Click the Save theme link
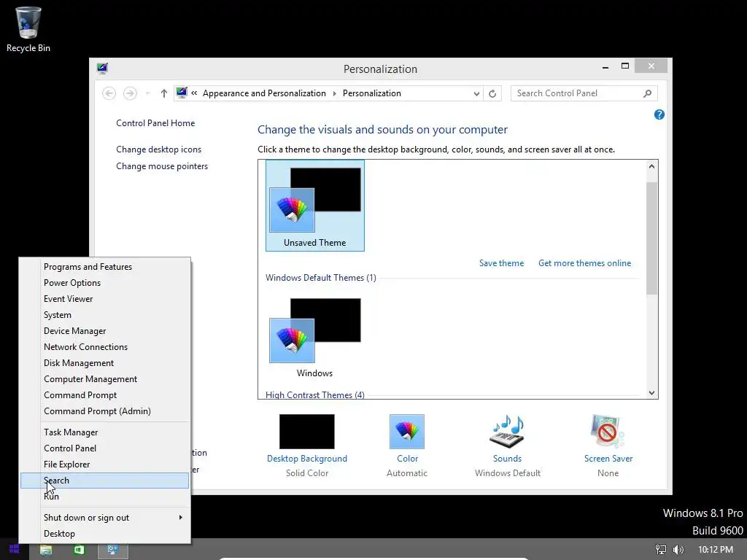The height and width of the screenshot is (560, 747). (501, 263)
